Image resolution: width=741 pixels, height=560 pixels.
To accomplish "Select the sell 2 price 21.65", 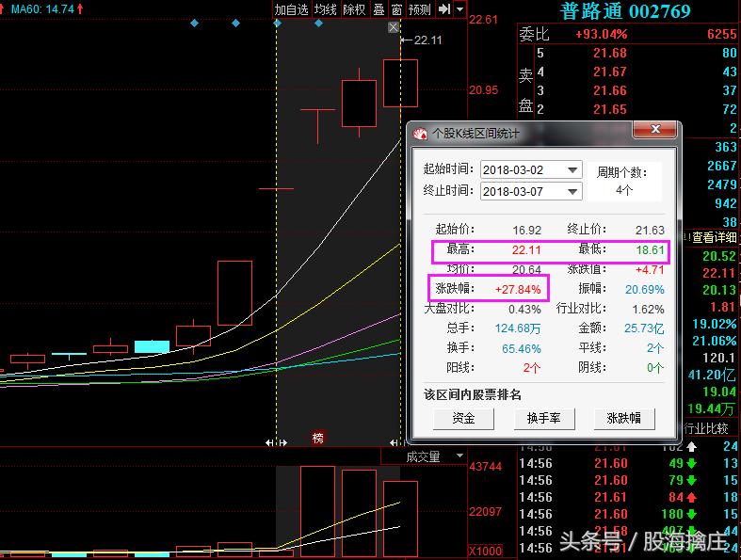I will tap(609, 109).
